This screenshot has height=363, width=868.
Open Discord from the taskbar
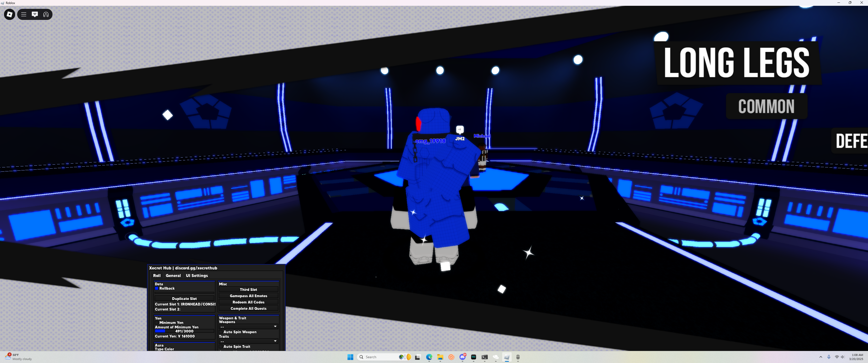pos(462,357)
